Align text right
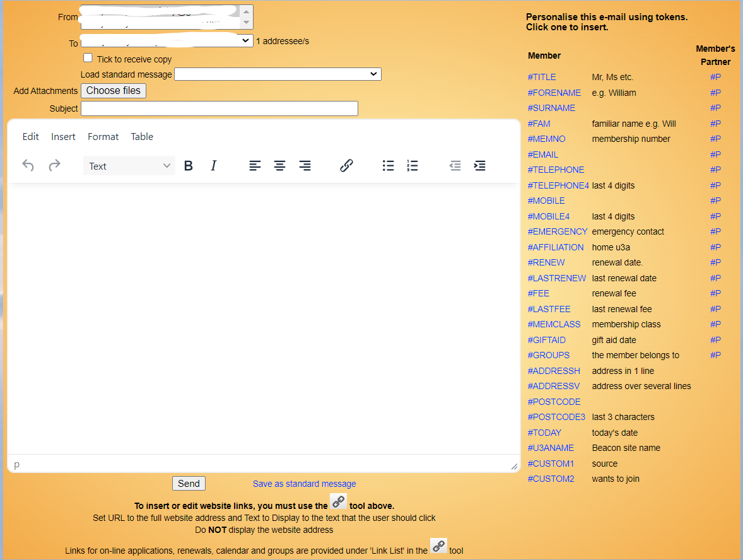Viewport: 743px width, 560px height. click(x=305, y=165)
